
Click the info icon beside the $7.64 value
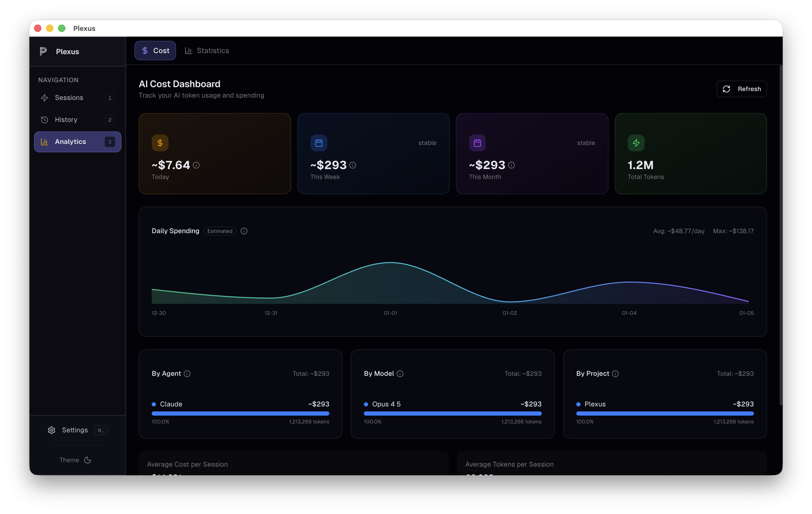pyautogui.click(x=197, y=165)
